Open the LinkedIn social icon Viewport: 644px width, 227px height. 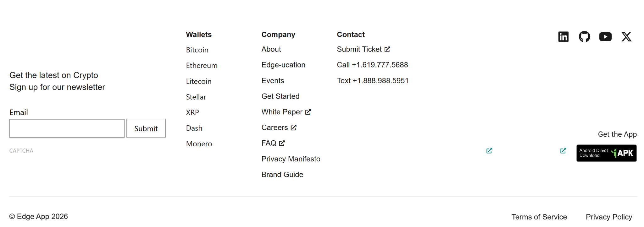click(x=563, y=37)
